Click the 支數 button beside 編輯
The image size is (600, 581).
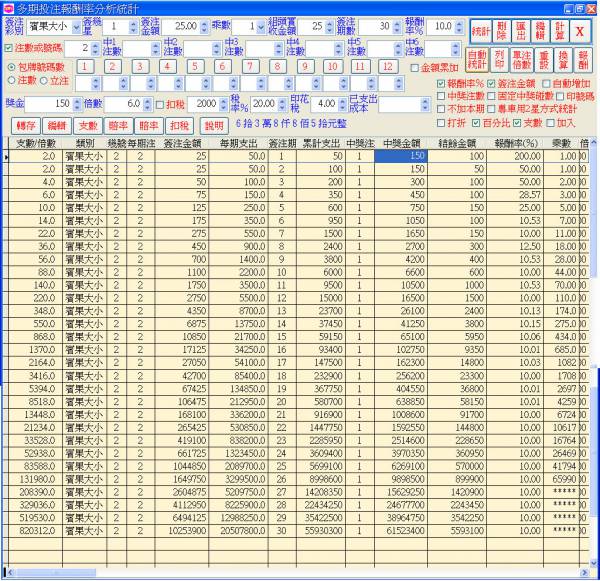(x=88, y=126)
